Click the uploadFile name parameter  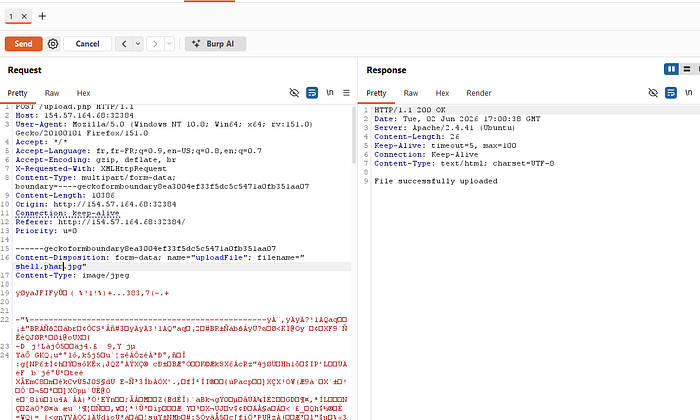pyautogui.click(x=219, y=258)
